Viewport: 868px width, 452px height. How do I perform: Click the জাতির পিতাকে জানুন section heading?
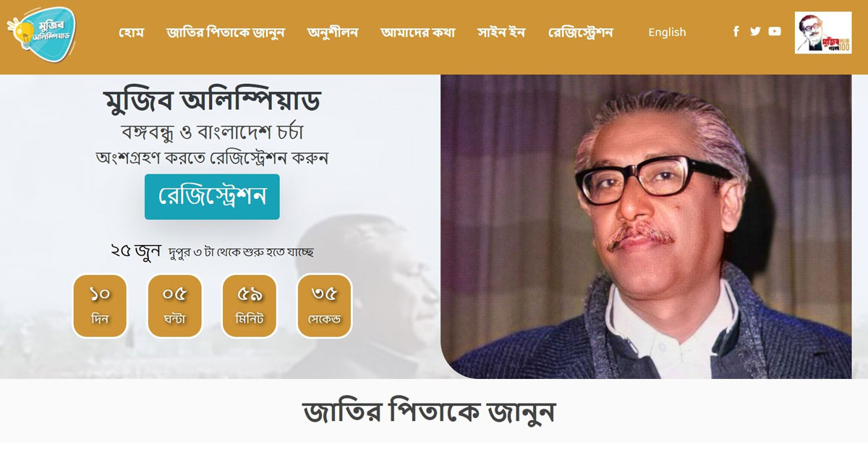[429, 412]
